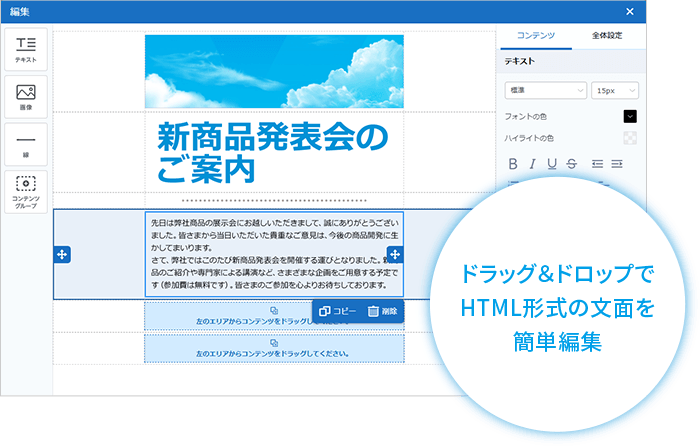This screenshot has width=700, height=446.
Task: Select the dotted line divider block
Action: [x=274, y=200]
